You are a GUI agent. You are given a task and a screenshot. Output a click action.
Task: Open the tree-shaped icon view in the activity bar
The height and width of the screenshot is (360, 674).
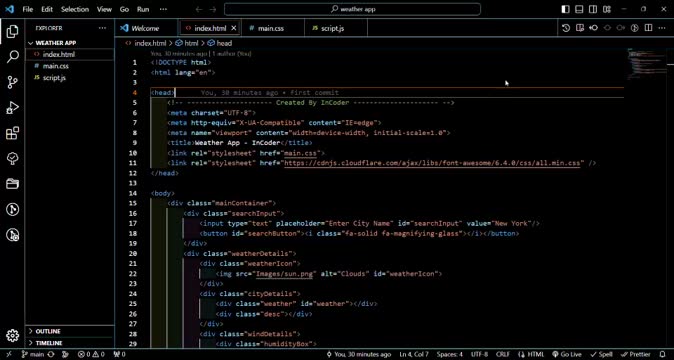pos(12,159)
